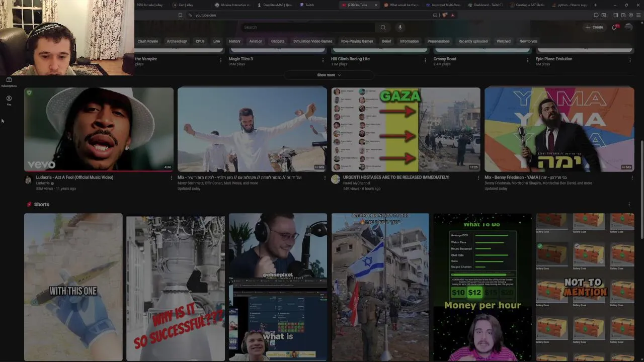Image resolution: width=644 pixels, height=362 pixels.
Task: Open the Benny Friedman YAMA mix thumbnail
Action: tap(559, 130)
